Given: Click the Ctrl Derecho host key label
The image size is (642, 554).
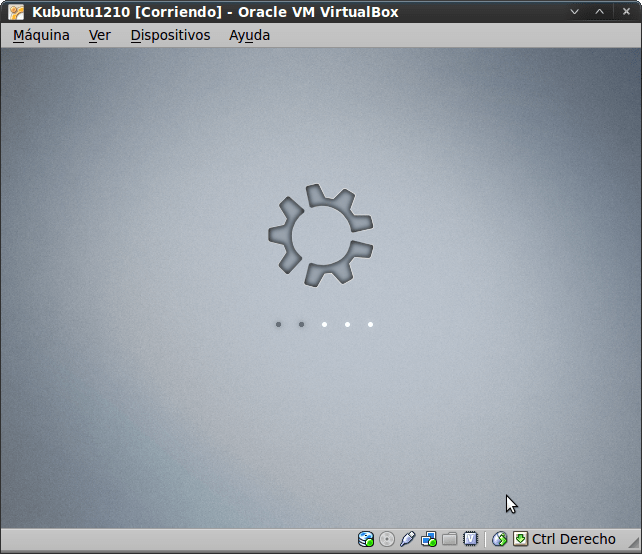Looking at the screenshot, I should [x=574, y=539].
